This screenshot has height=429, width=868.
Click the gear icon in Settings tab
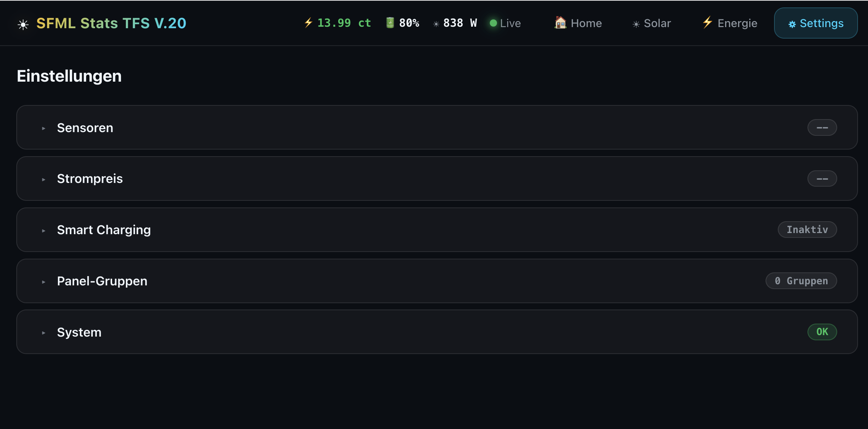point(792,24)
